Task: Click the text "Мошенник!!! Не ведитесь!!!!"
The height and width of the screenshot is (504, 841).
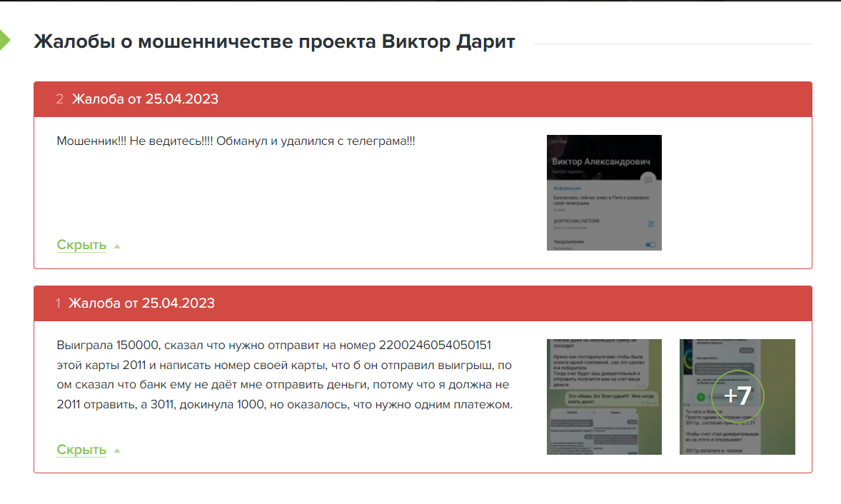Action: [x=135, y=141]
